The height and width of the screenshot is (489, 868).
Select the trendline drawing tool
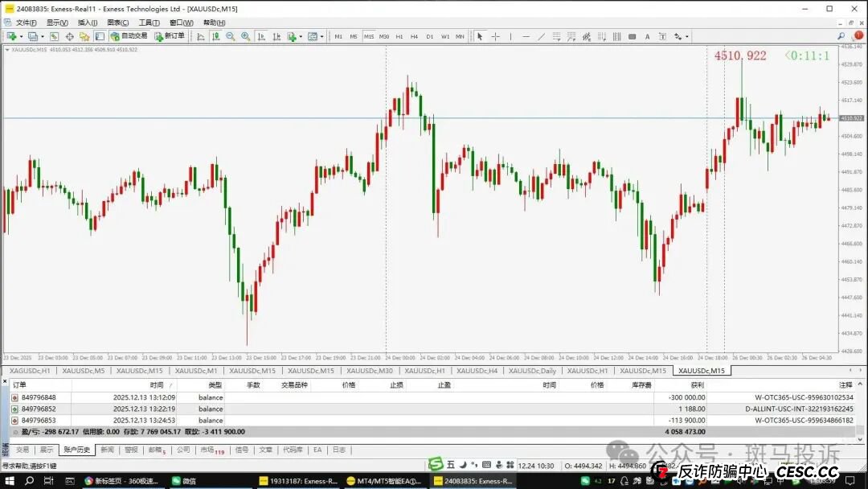tap(541, 36)
